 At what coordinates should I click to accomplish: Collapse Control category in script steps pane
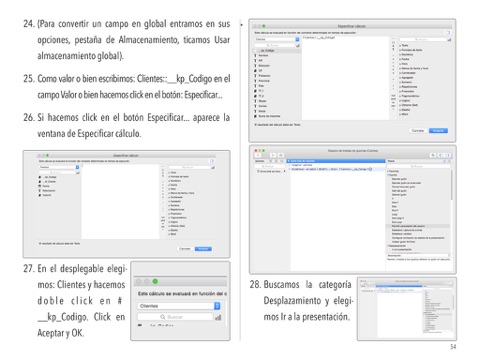(x=388, y=175)
